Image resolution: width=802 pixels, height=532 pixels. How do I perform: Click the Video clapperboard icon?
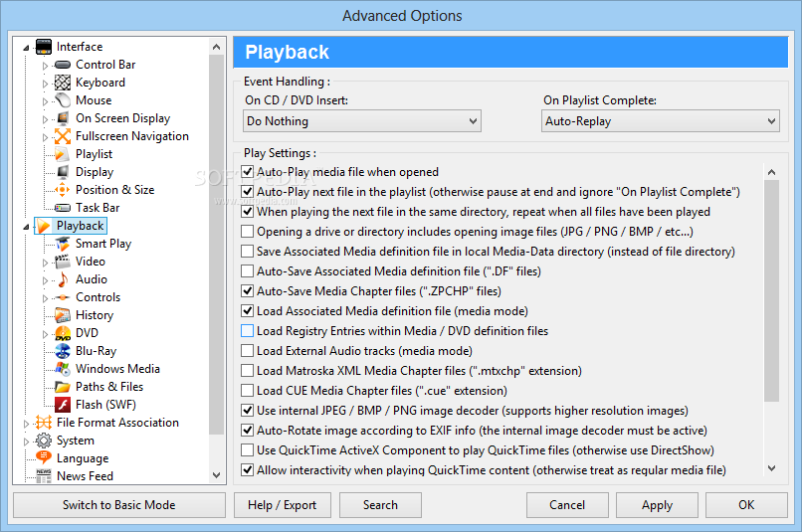pos(63,262)
